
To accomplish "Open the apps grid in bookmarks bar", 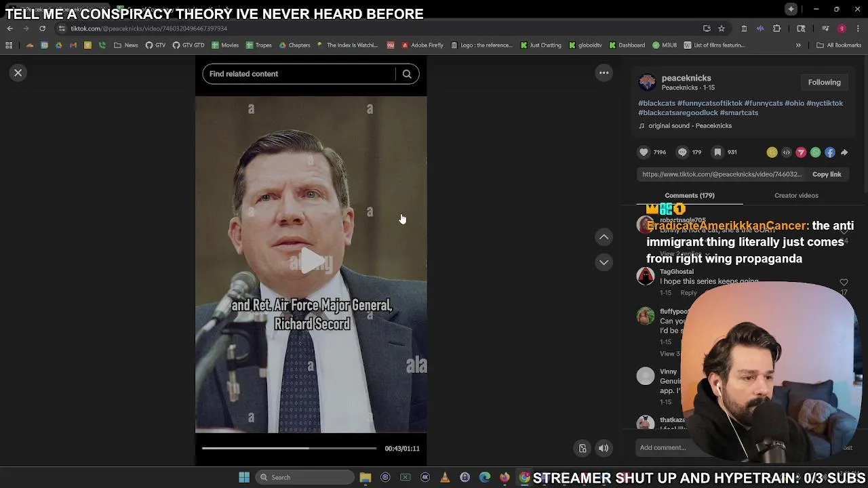I will [x=9, y=45].
